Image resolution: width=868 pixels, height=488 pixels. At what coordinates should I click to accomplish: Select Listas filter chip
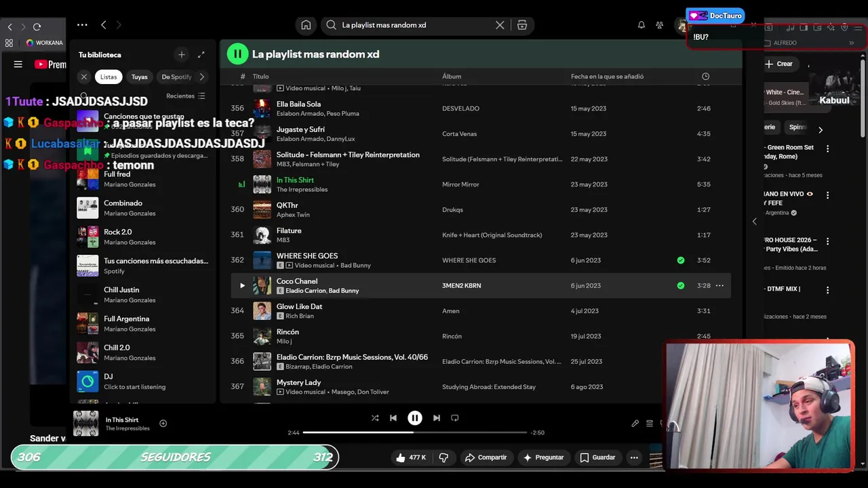108,77
